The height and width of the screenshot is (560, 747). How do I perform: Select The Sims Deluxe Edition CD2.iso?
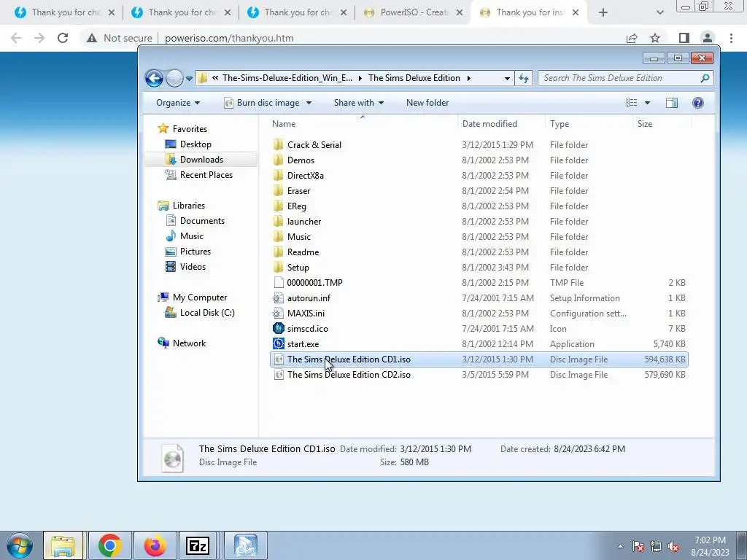coord(479,375)
